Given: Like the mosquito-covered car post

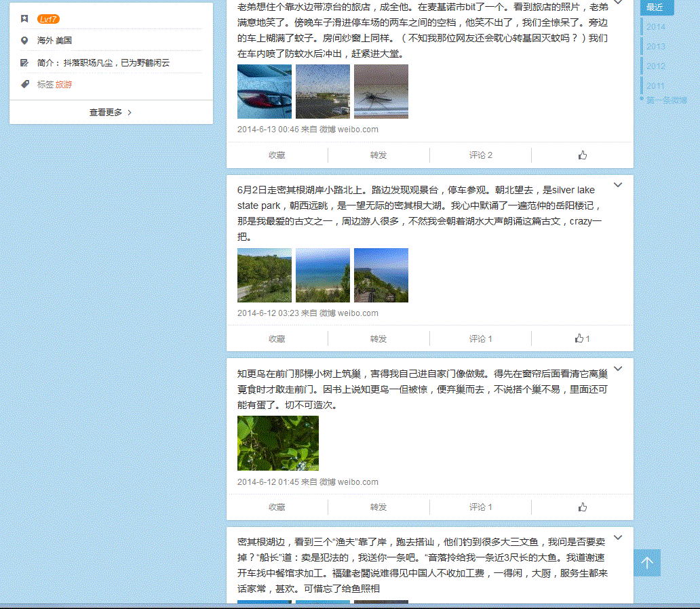Looking at the screenshot, I should click(582, 155).
